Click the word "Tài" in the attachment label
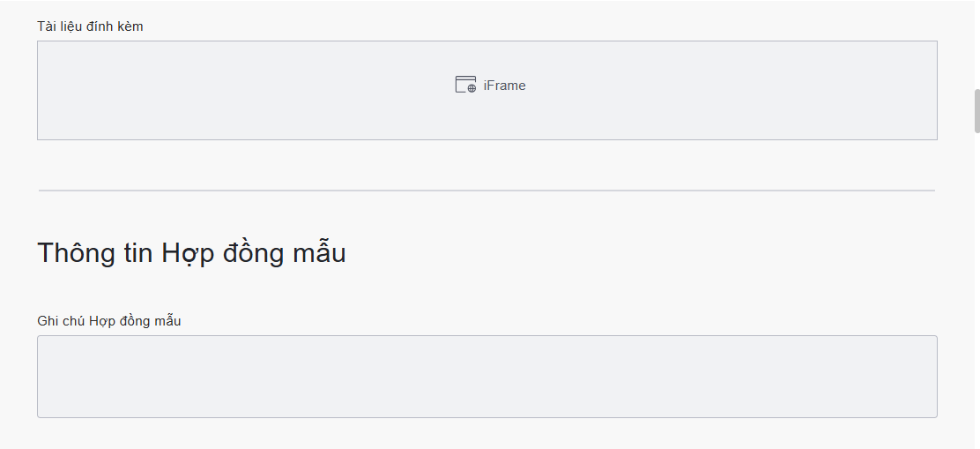Viewport: 980px width, 449px height. point(46,26)
